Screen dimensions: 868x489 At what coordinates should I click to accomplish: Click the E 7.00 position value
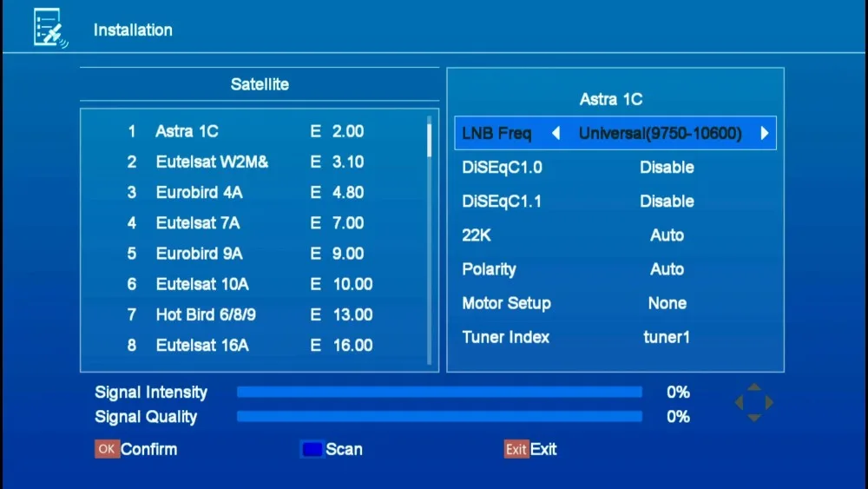click(x=337, y=222)
